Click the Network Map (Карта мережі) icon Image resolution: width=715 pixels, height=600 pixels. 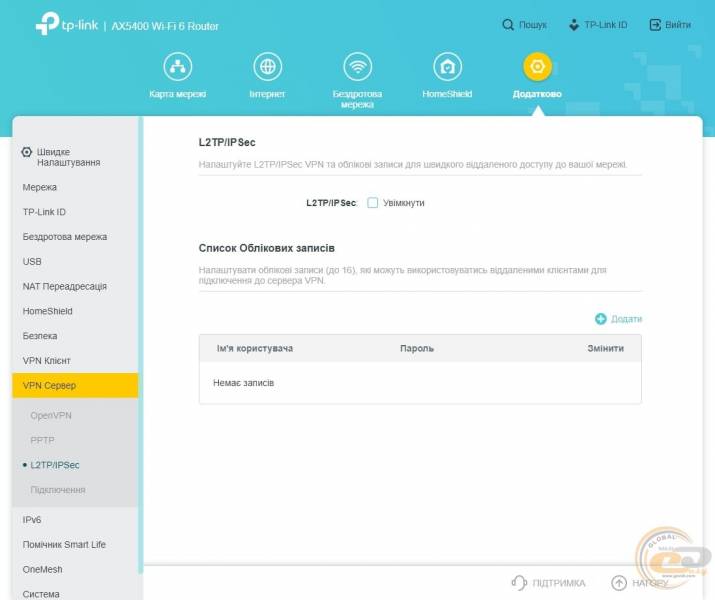[x=178, y=67]
